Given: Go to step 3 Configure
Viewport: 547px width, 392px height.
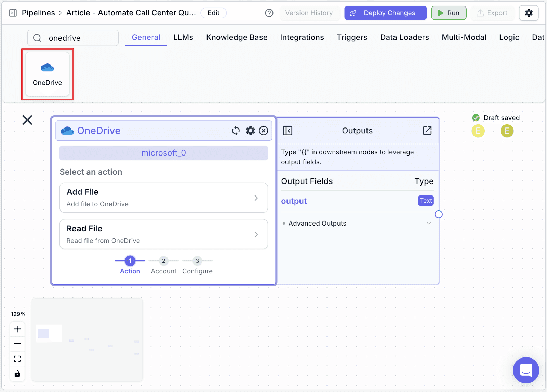Looking at the screenshot, I should [197, 265].
